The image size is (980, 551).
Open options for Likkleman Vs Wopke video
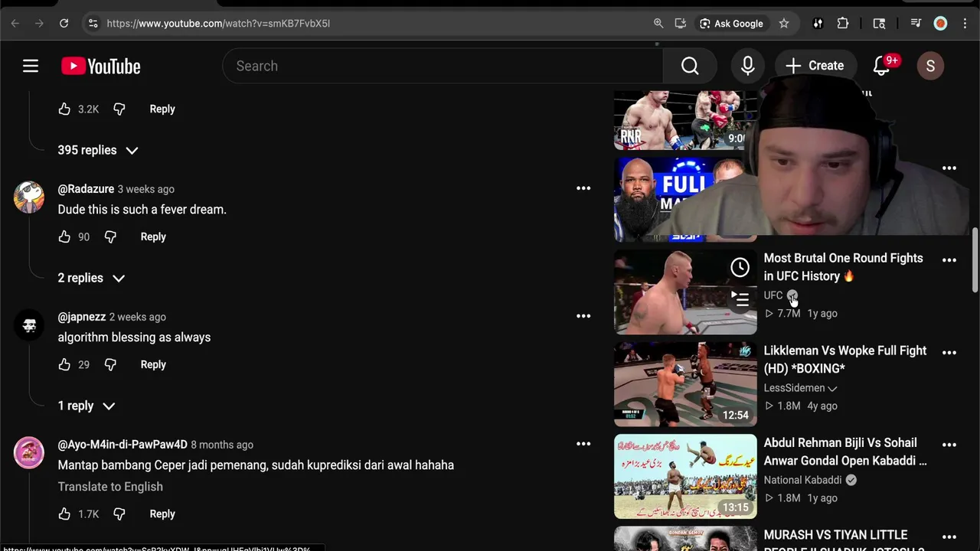[x=949, y=353]
